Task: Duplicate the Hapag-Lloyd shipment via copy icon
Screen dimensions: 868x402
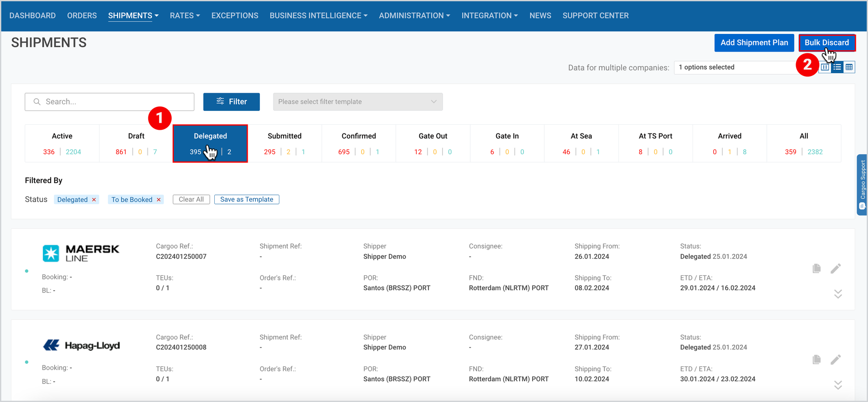Action: (816, 359)
